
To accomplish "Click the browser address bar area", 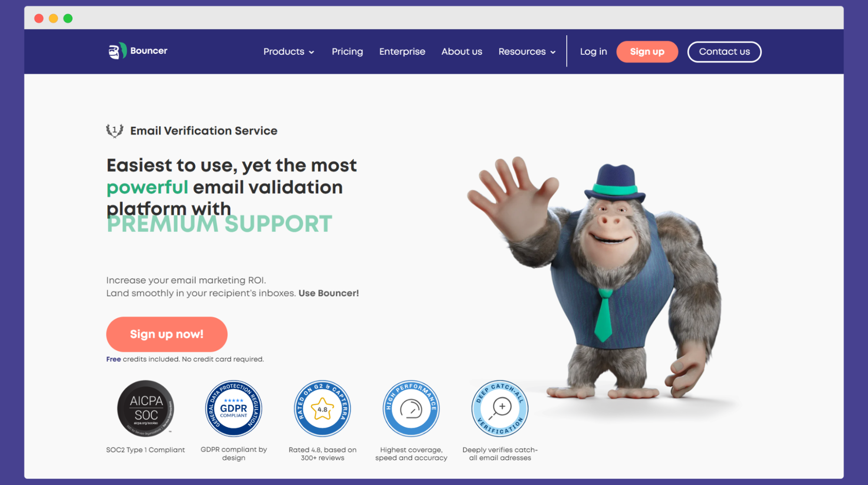I will pyautogui.click(x=434, y=17).
